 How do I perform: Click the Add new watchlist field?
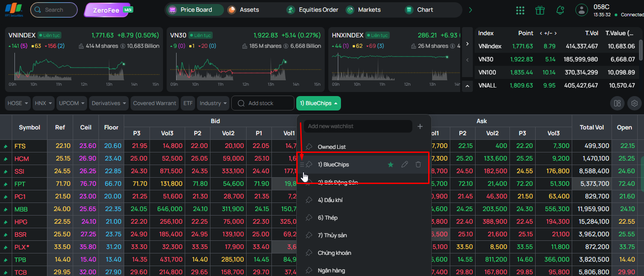point(358,126)
